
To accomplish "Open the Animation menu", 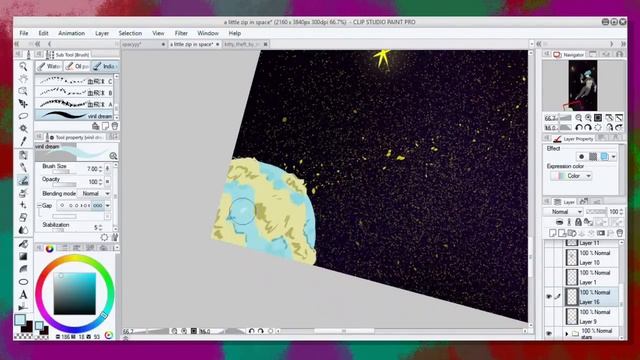I will tap(71, 33).
